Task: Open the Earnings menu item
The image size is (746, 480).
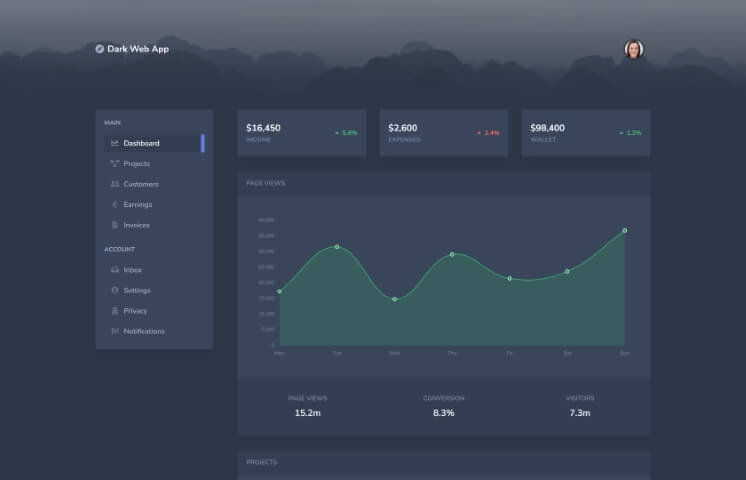Action: [x=155, y=205]
